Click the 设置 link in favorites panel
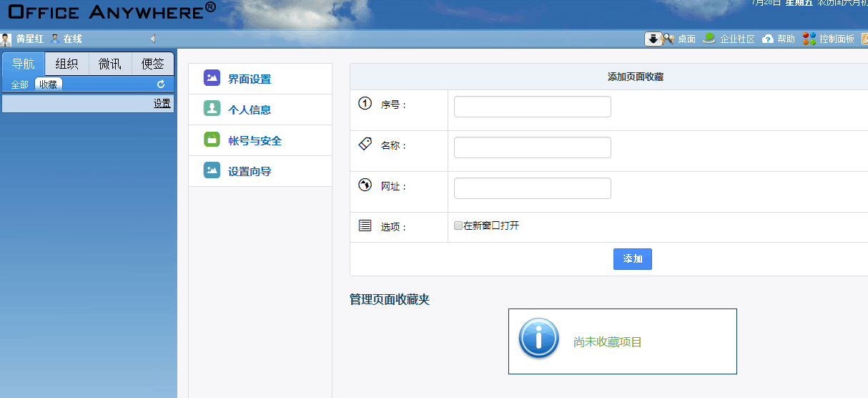The image size is (868, 398). (x=162, y=104)
